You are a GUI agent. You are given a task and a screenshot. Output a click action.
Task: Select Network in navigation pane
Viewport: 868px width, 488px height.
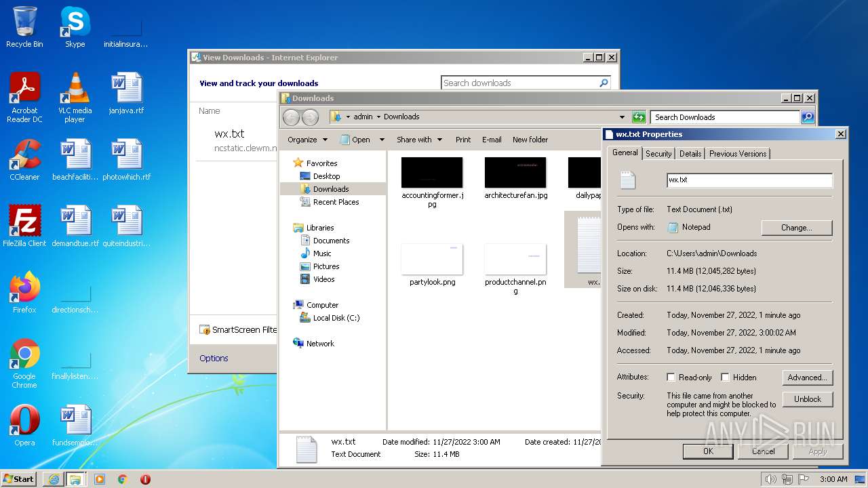click(x=320, y=344)
